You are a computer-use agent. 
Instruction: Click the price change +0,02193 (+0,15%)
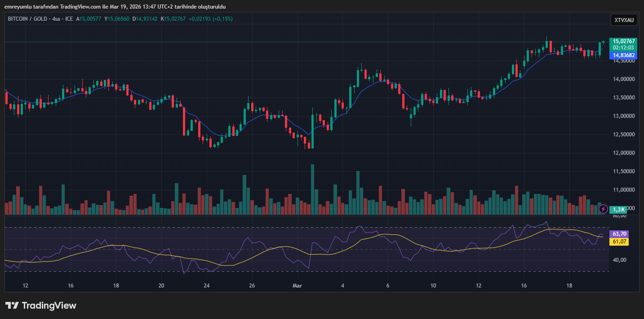tap(210, 19)
